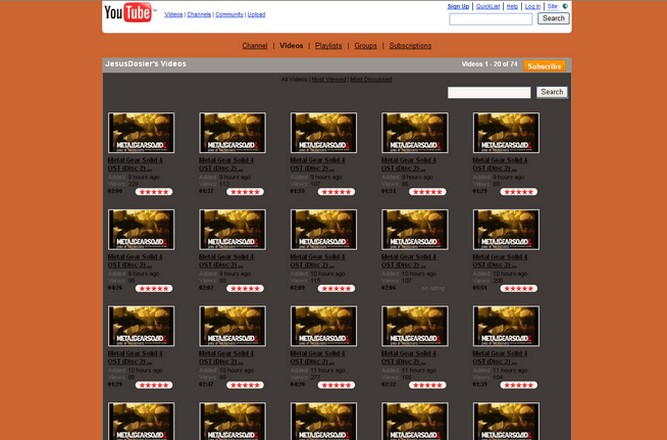This screenshot has width=667, height=440.
Task: Open the thumbnail of the video marked no rating
Action: (x=415, y=229)
